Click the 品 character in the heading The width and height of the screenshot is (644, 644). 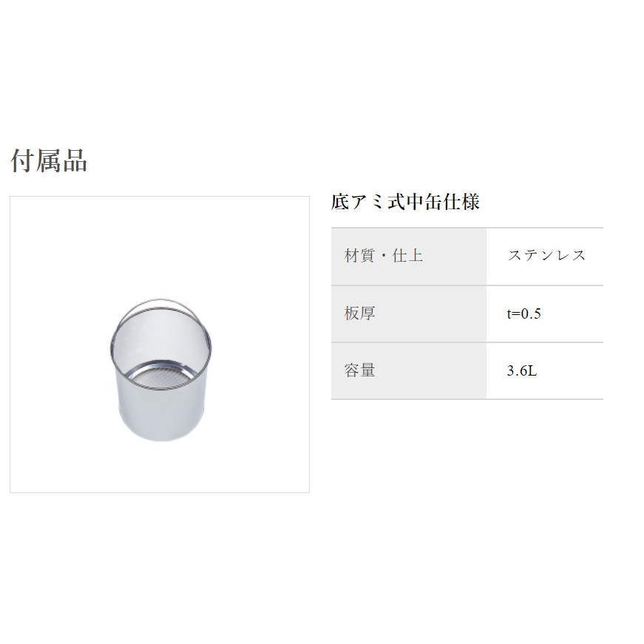tap(75, 160)
